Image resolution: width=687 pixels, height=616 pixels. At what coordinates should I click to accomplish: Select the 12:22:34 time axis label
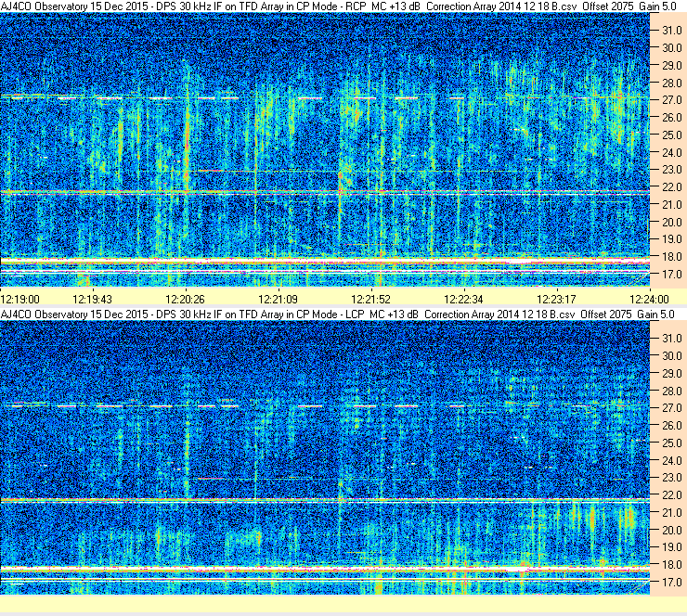click(x=463, y=300)
